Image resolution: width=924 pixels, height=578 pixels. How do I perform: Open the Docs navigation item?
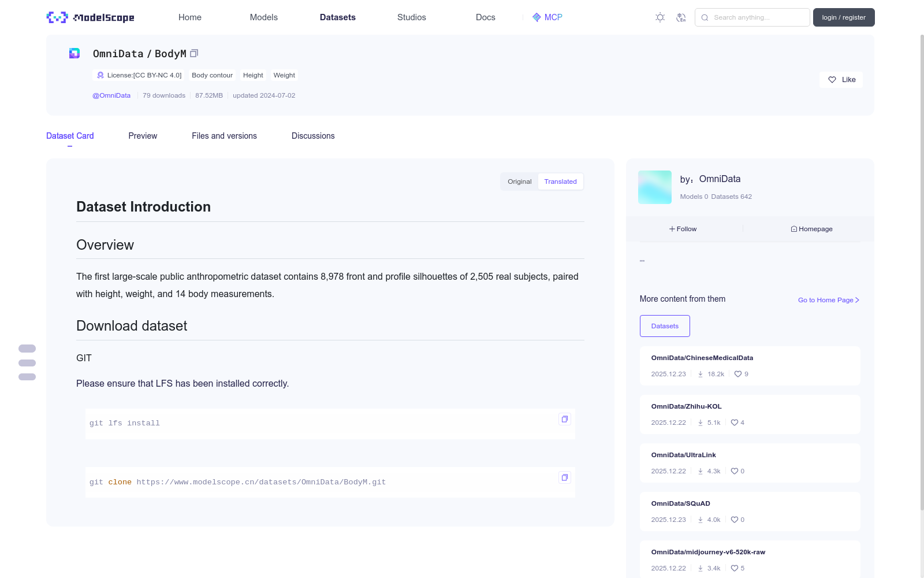[486, 17]
